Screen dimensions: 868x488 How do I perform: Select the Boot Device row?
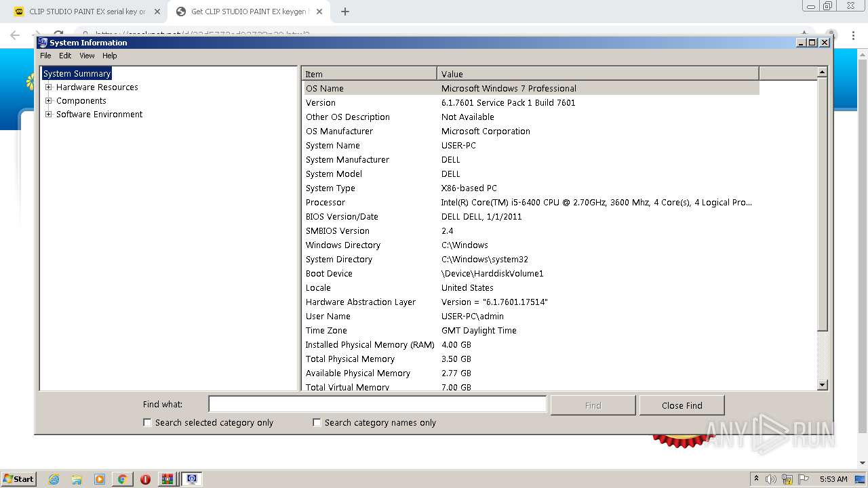531,273
